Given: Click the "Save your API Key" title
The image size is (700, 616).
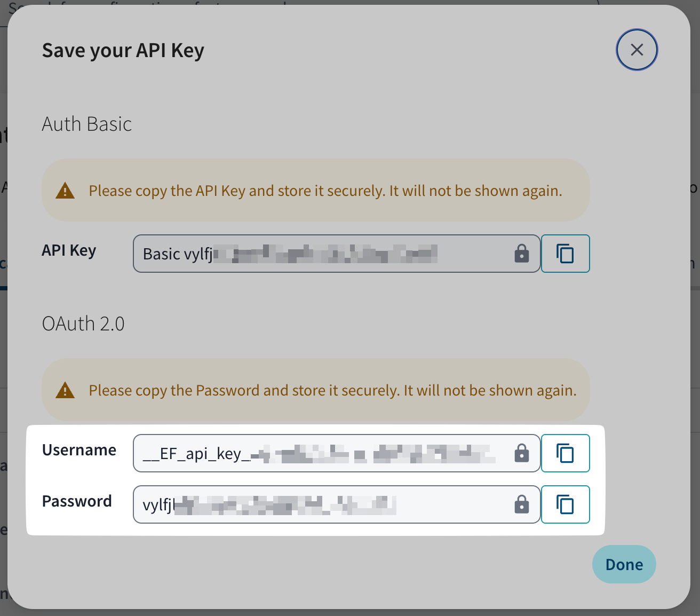Looking at the screenshot, I should tap(123, 51).
